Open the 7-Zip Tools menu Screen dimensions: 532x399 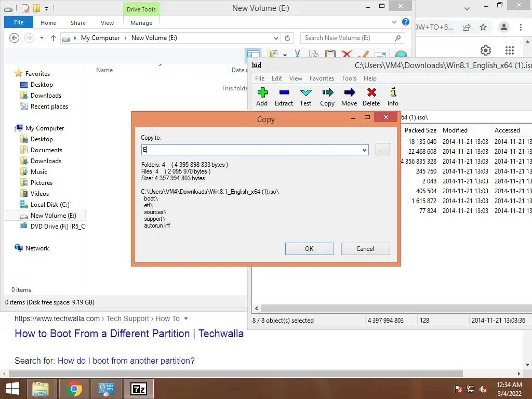pos(349,78)
